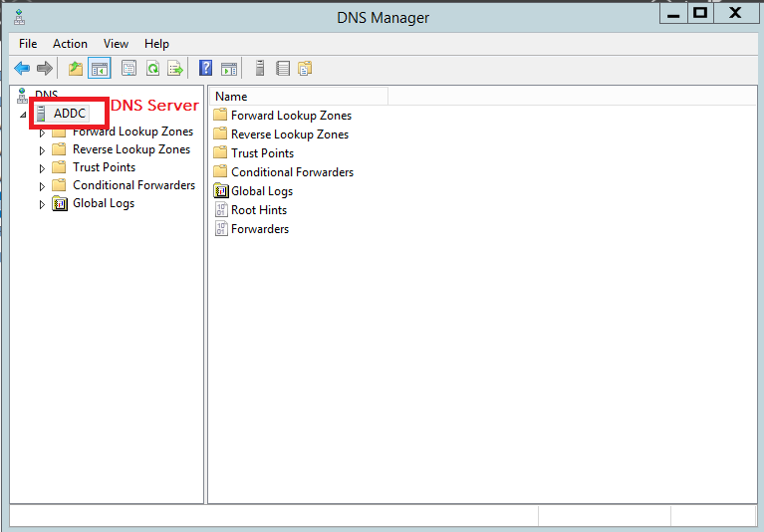Expand the Reverse Lookup Zones tree node

pyautogui.click(x=42, y=150)
